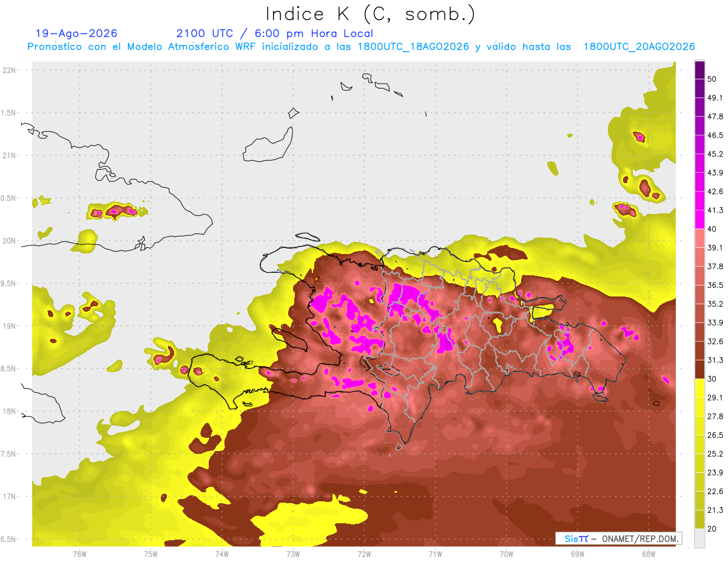
Task: Click the longitude axis label "75W"
Action: coord(150,554)
